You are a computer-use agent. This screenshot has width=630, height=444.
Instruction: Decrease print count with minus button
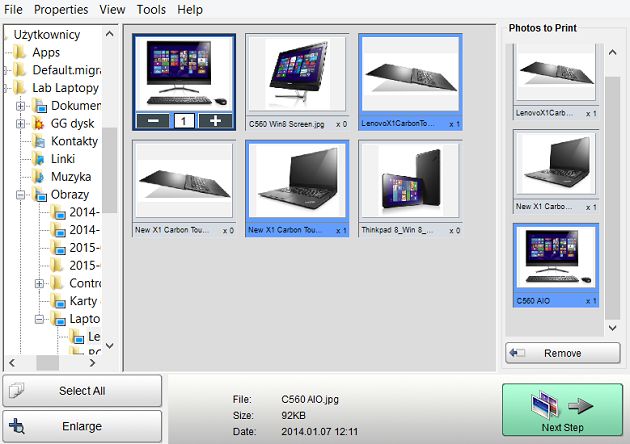click(x=153, y=121)
